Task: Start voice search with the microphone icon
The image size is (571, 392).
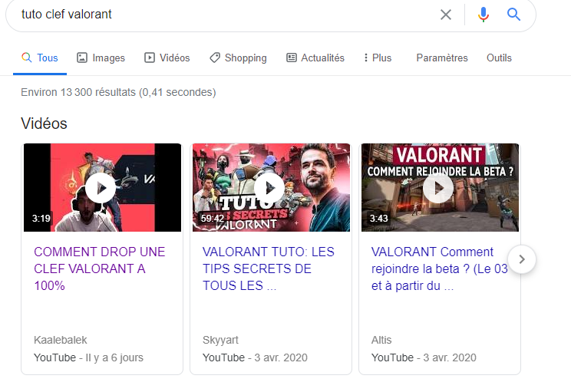Action: pos(484,15)
